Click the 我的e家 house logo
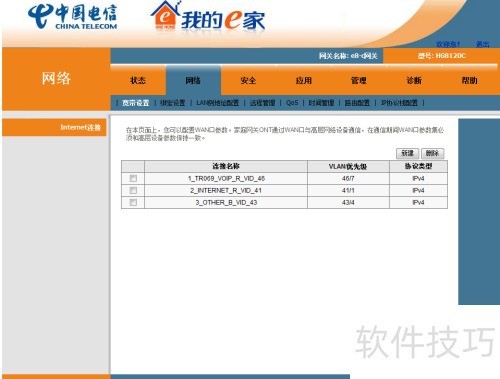This screenshot has width=500, height=379. (208, 16)
